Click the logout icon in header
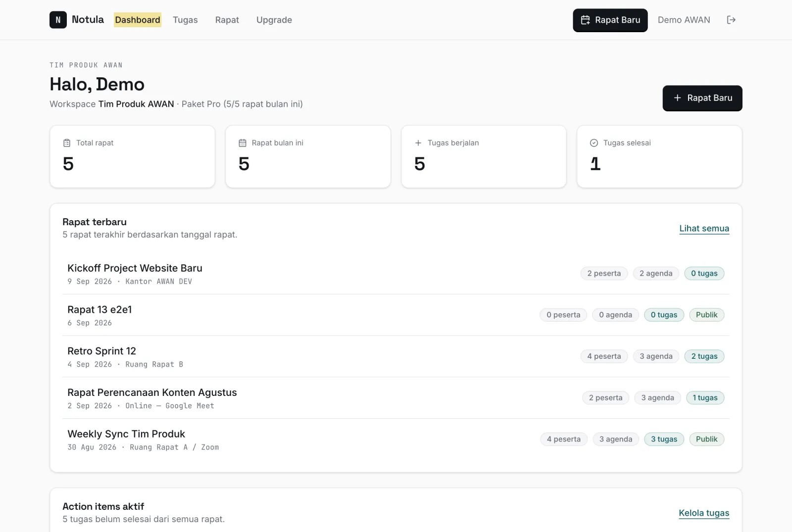This screenshot has width=792, height=532. 731,20
